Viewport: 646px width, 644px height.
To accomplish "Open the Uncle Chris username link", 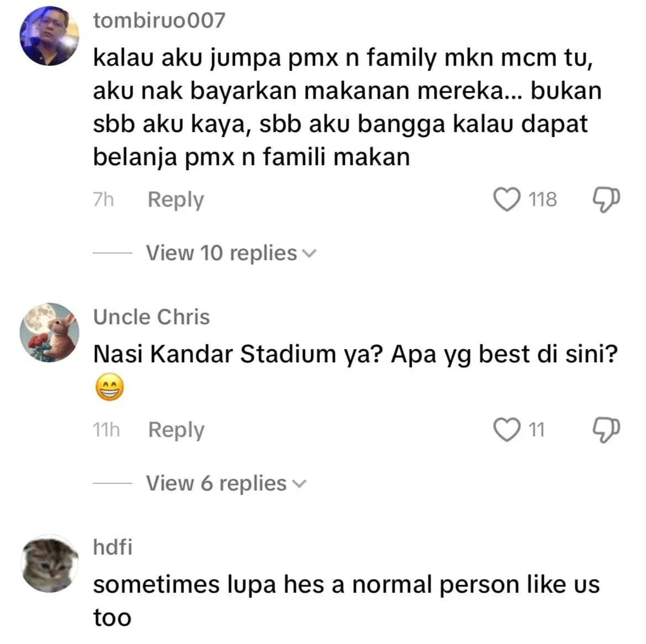I will coord(151,317).
